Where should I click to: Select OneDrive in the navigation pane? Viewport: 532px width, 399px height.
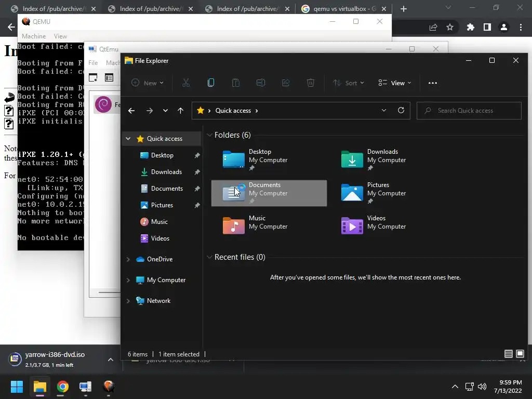click(x=159, y=259)
